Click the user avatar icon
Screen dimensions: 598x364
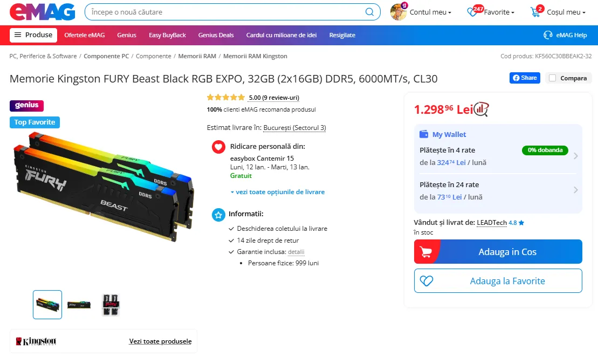pyautogui.click(x=398, y=12)
